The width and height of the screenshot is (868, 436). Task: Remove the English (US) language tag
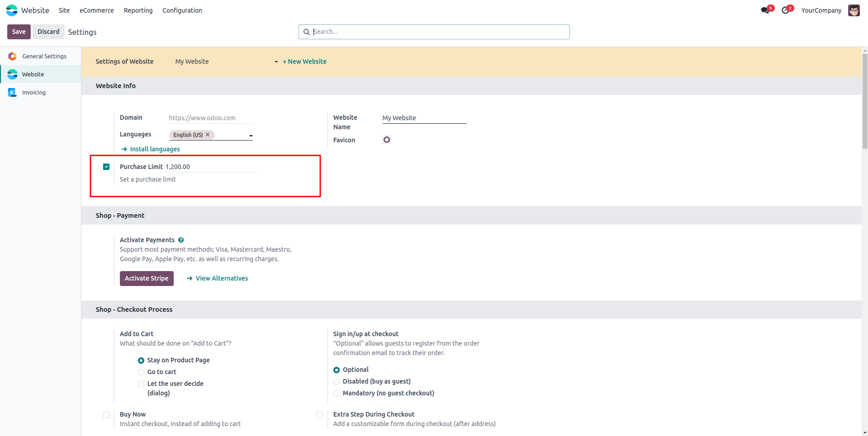tap(208, 135)
